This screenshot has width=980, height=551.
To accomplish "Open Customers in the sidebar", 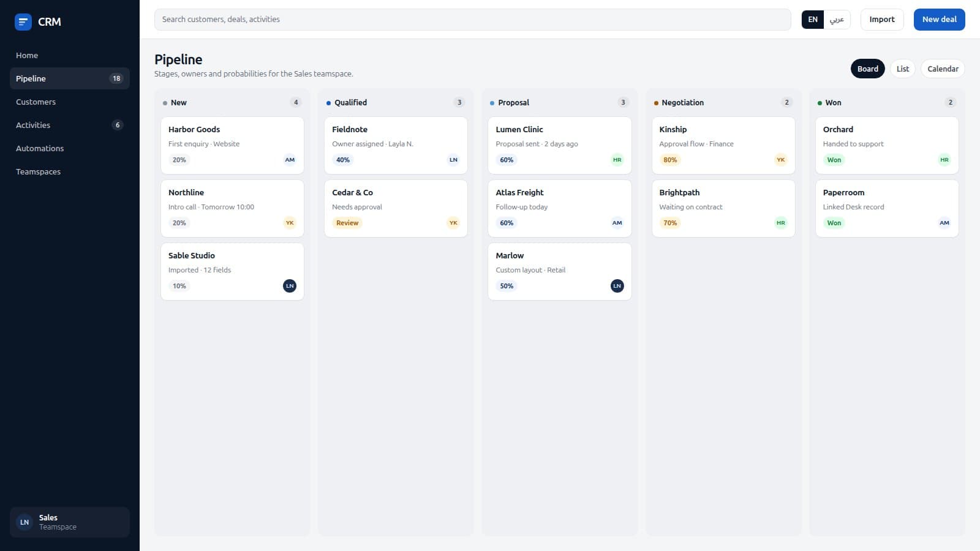I will point(70,102).
